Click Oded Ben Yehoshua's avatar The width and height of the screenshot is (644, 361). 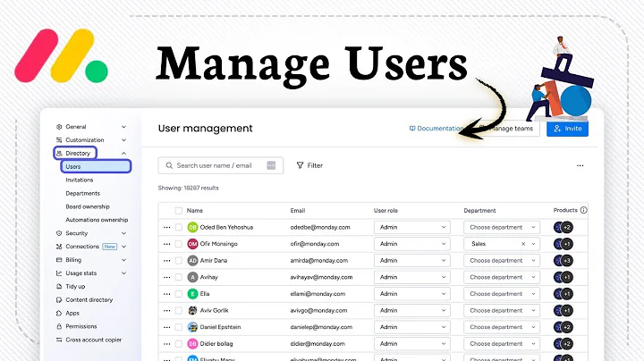(x=192, y=227)
